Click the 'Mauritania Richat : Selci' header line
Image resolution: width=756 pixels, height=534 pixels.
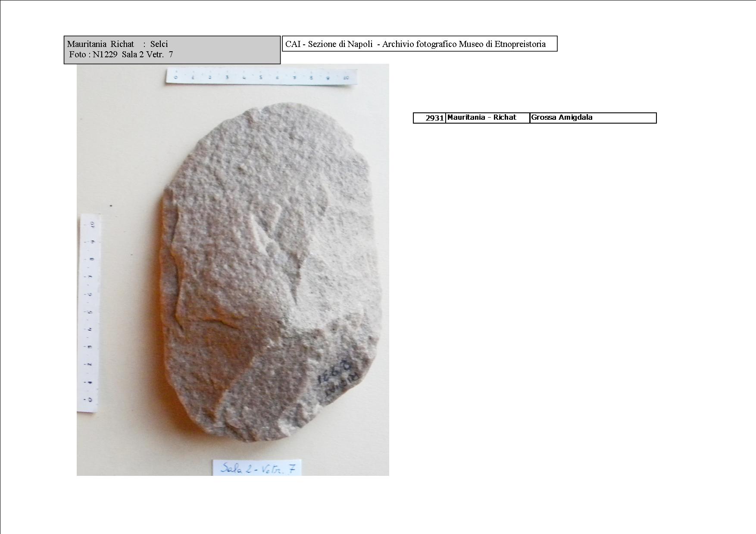click(x=117, y=44)
